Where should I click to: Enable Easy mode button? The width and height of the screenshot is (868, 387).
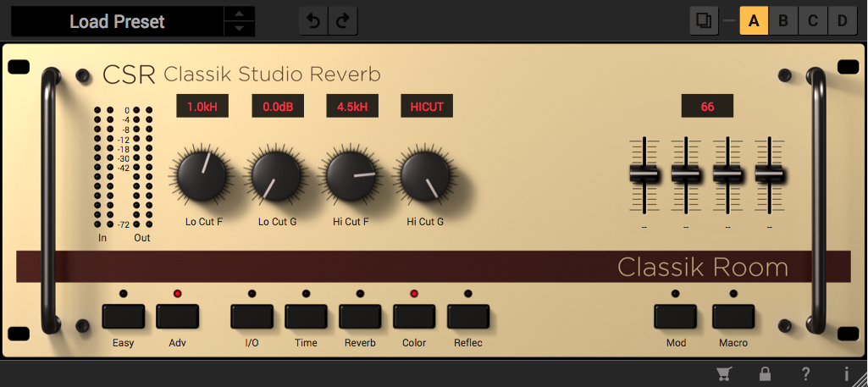click(123, 316)
